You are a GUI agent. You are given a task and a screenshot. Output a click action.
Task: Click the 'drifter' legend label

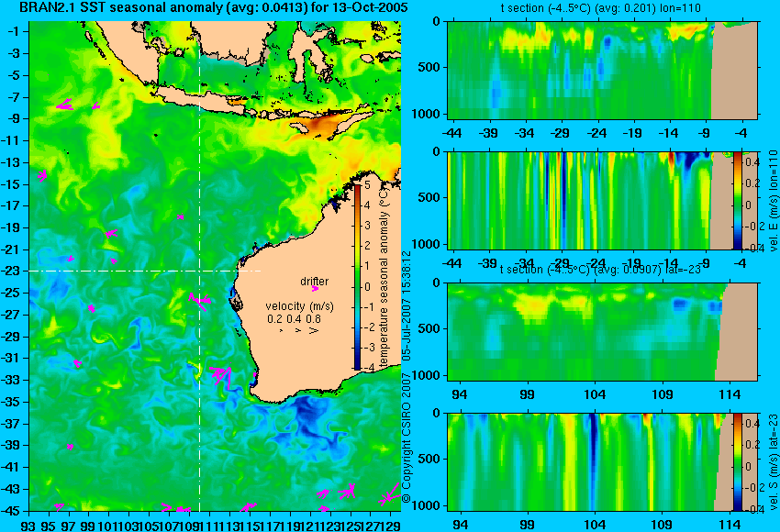pyautogui.click(x=315, y=281)
